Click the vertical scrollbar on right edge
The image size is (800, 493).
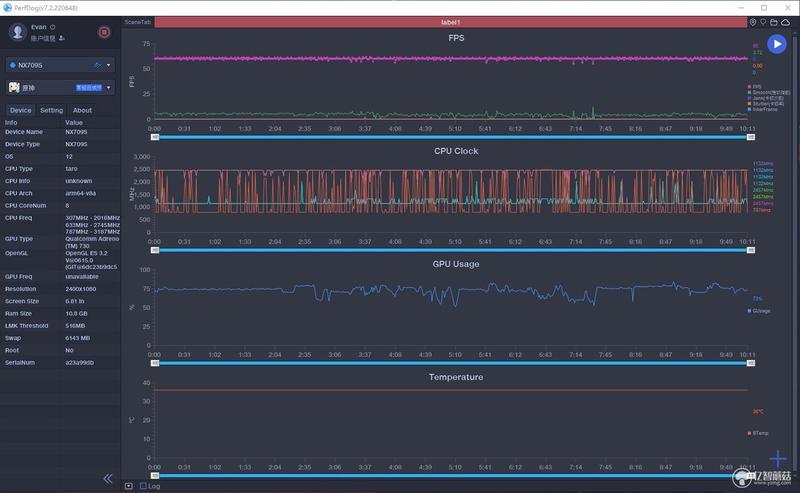click(x=797, y=255)
